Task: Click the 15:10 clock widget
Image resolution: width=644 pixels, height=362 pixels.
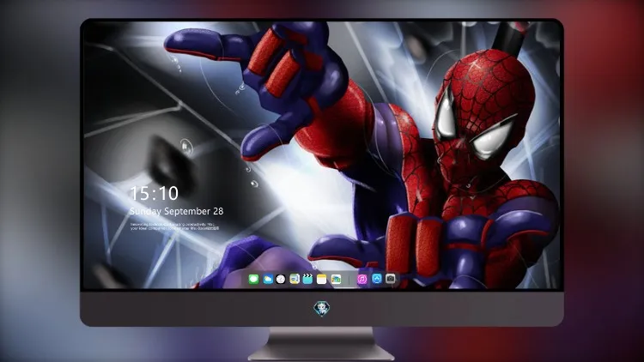Action: coord(154,193)
